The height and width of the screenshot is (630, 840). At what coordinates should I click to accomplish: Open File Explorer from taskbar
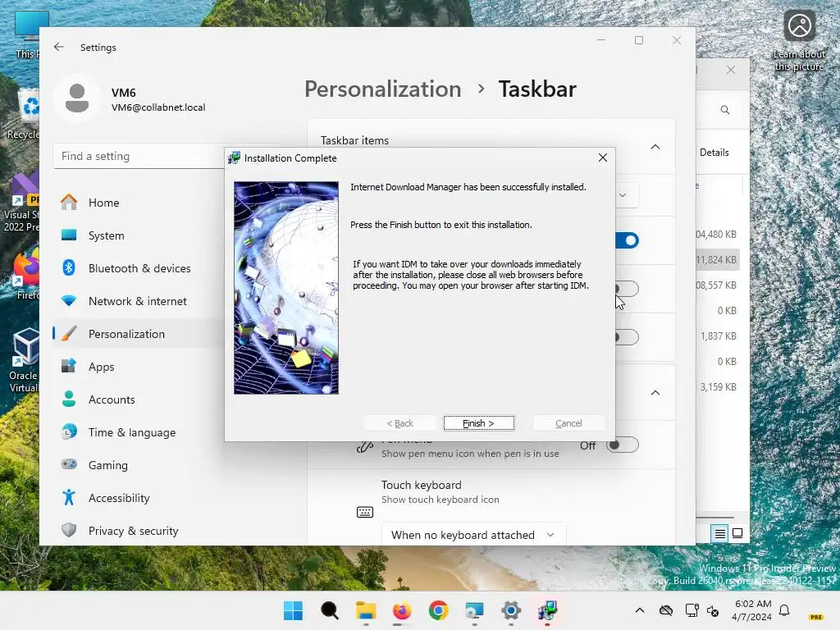coord(366,610)
